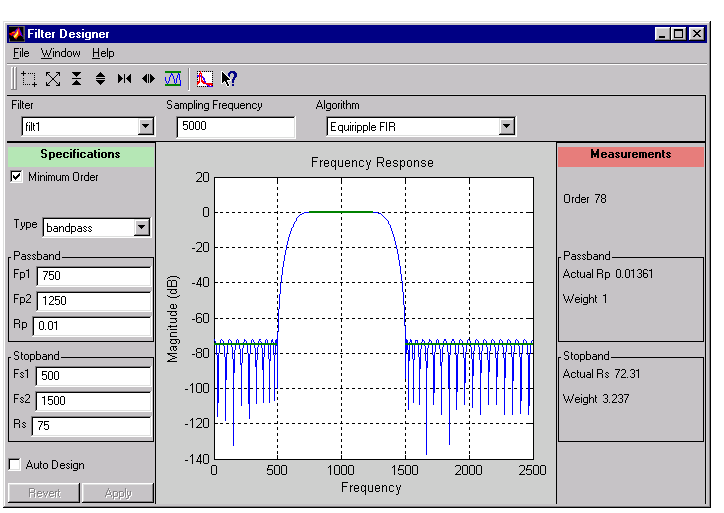Click the zoom in X-axis icon
Image resolution: width=724 pixels, height=513 pixels.
point(124,78)
